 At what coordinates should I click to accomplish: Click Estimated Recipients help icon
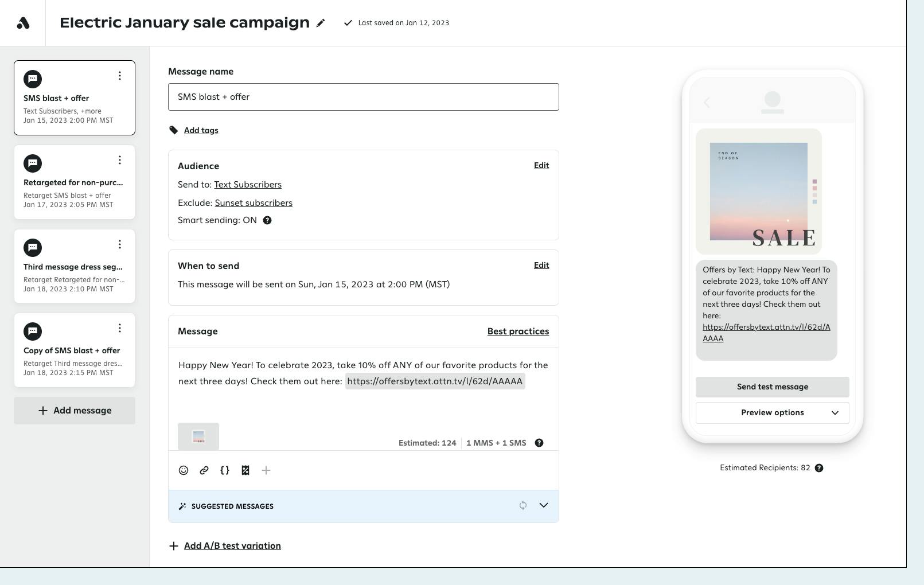point(819,468)
